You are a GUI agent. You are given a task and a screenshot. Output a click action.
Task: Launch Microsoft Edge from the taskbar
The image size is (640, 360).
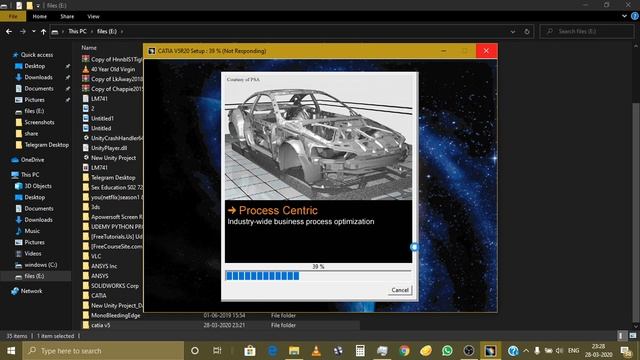pos(272,351)
